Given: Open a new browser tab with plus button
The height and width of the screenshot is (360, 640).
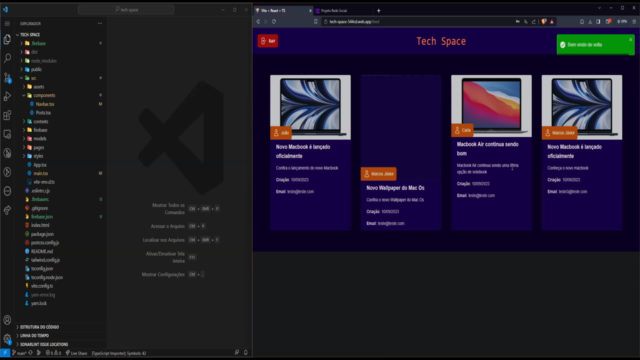Looking at the screenshot, I should [378, 11].
